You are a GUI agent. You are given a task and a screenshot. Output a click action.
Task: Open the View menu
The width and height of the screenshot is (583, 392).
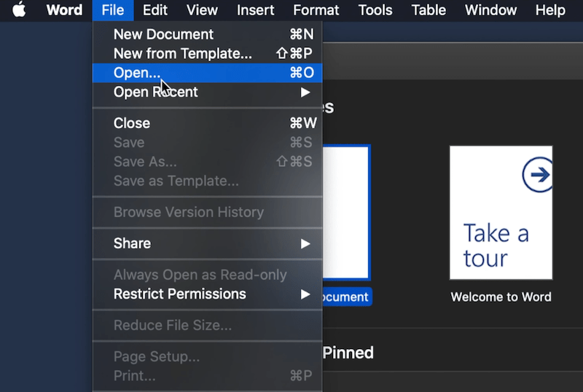202,10
